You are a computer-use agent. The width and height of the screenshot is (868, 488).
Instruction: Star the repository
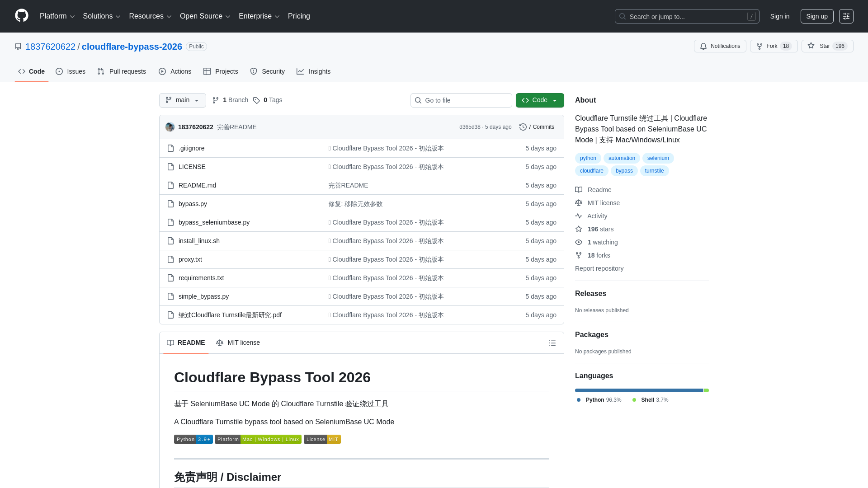(x=827, y=46)
